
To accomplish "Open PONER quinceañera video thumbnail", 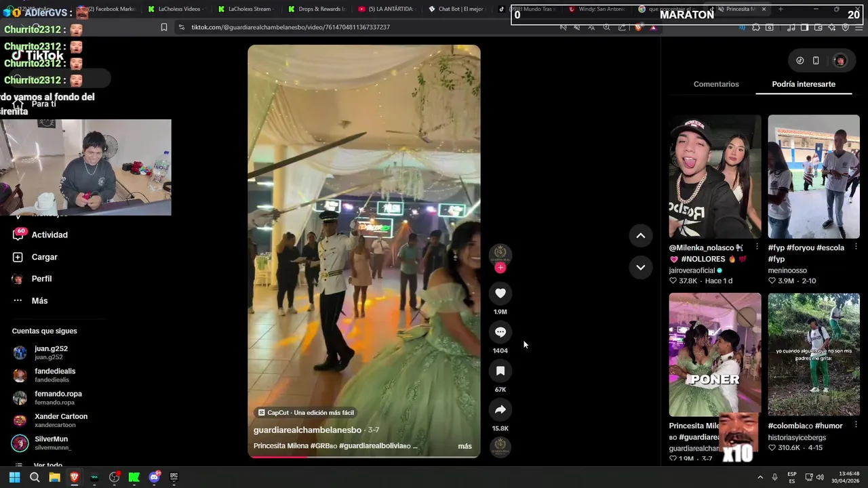I will 715,354.
